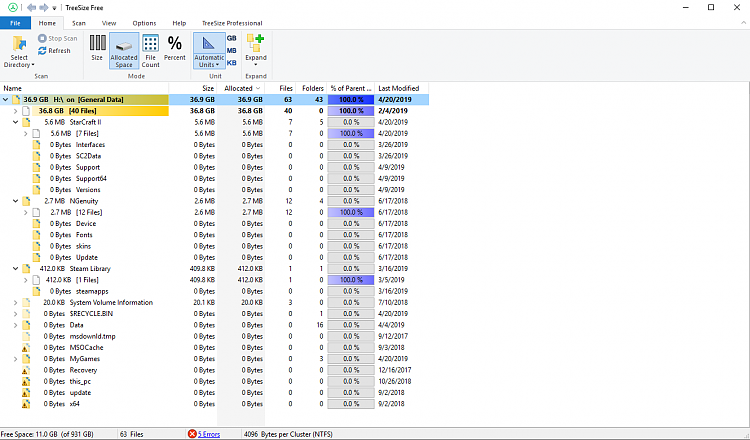The height and width of the screenshot is (440, 750).
Task: Collapse the H:\ root node
Action: coord(5,99)
